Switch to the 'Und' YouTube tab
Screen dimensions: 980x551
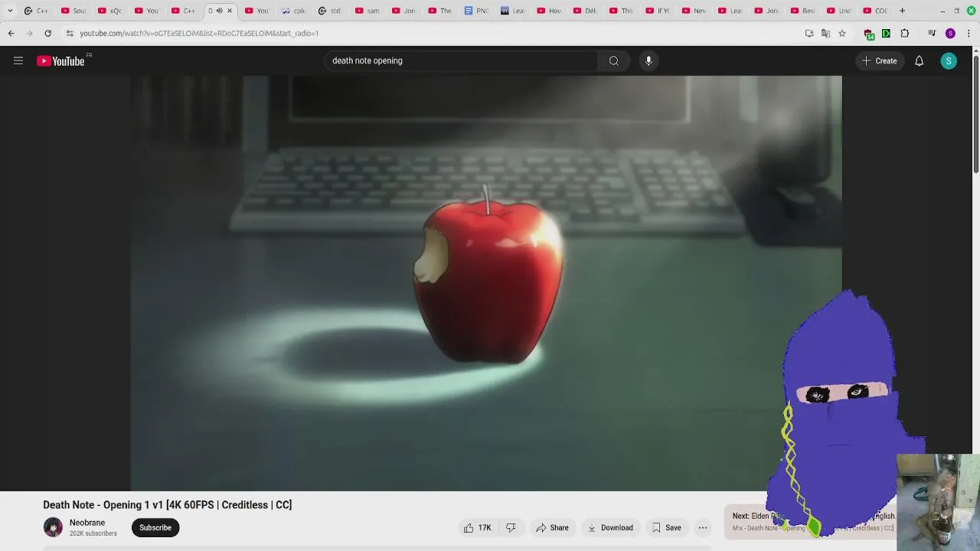coord(839,11)
